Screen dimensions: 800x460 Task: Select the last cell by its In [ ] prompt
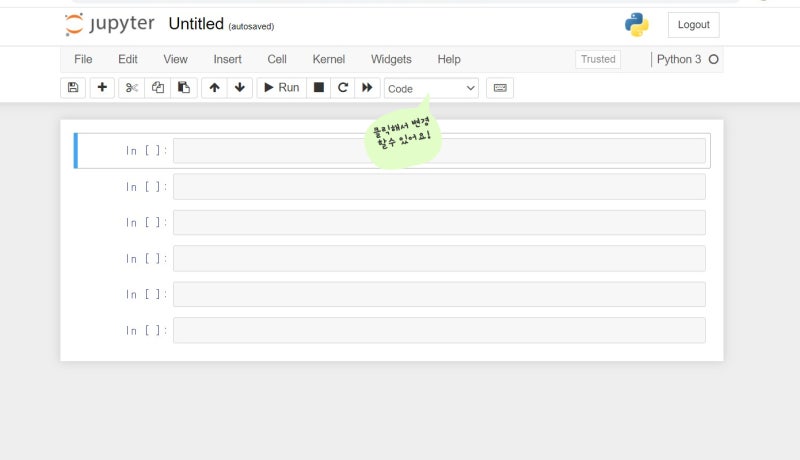pyautogui.click(x=146, y=330)
